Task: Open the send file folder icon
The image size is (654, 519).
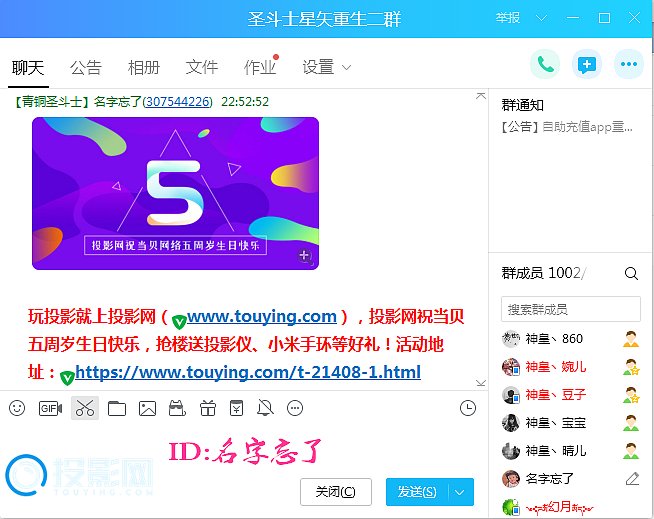Action: 117,408
